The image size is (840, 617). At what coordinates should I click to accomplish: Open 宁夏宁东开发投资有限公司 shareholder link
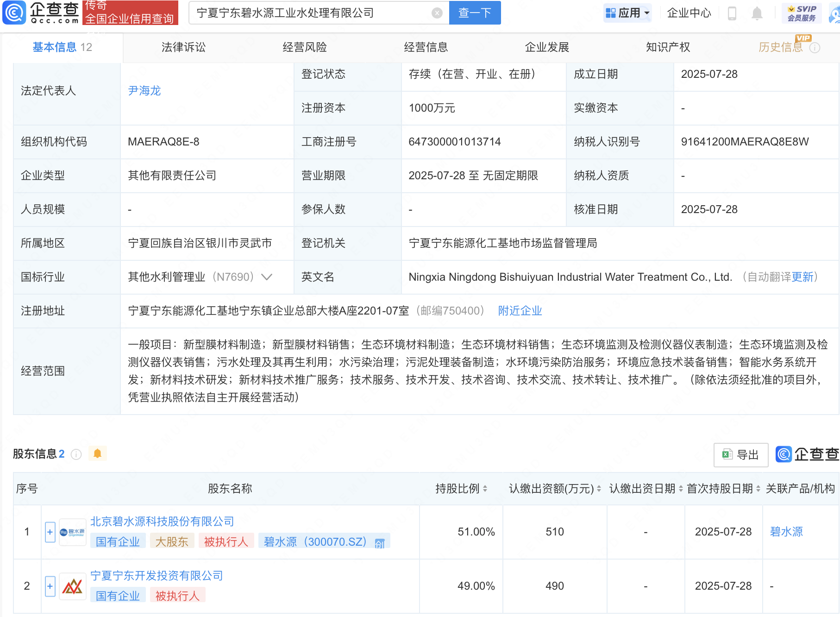157,576
